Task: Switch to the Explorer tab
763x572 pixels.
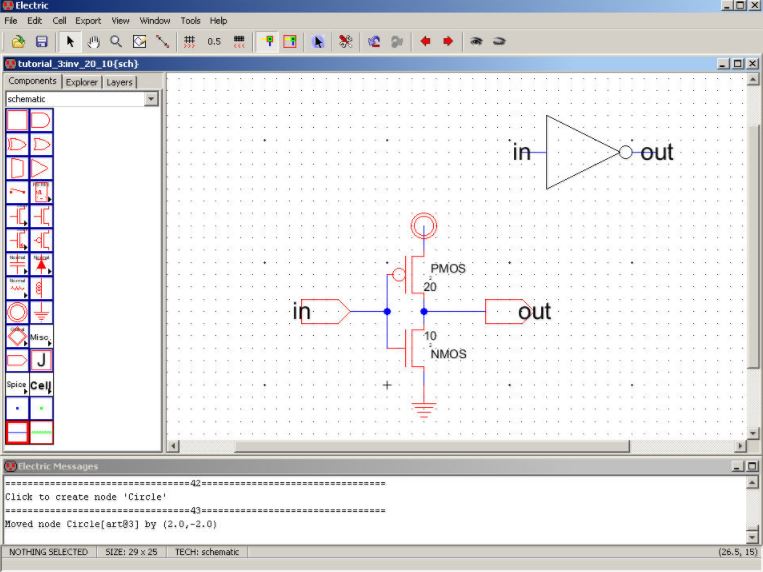Action: (82, 82)
